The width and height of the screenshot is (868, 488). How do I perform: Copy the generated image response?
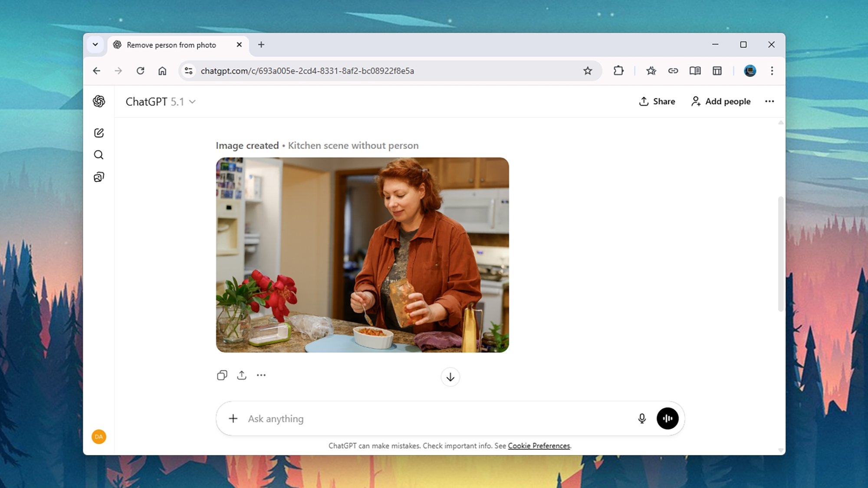pos(222,375)
